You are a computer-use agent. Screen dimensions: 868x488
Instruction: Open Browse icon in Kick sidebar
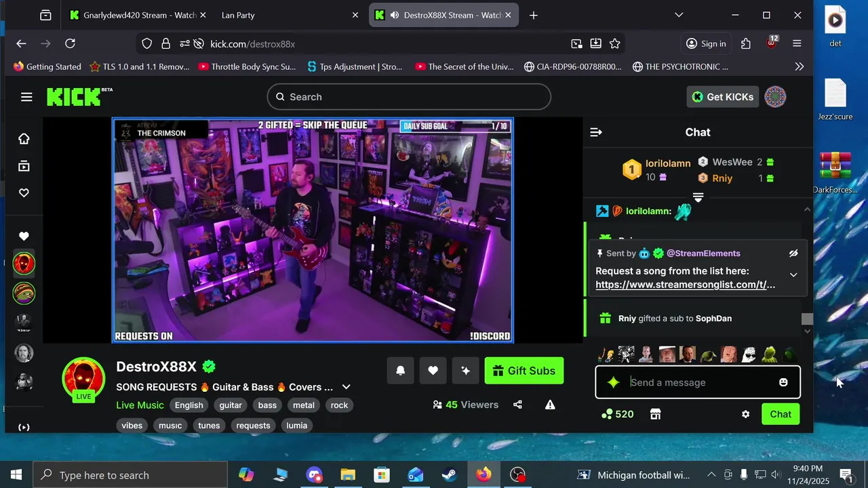click(24, 166)
